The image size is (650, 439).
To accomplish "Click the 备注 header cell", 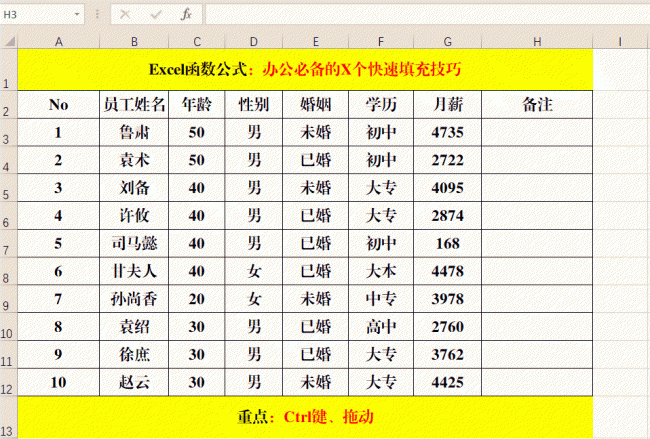I will pos(537,104).
